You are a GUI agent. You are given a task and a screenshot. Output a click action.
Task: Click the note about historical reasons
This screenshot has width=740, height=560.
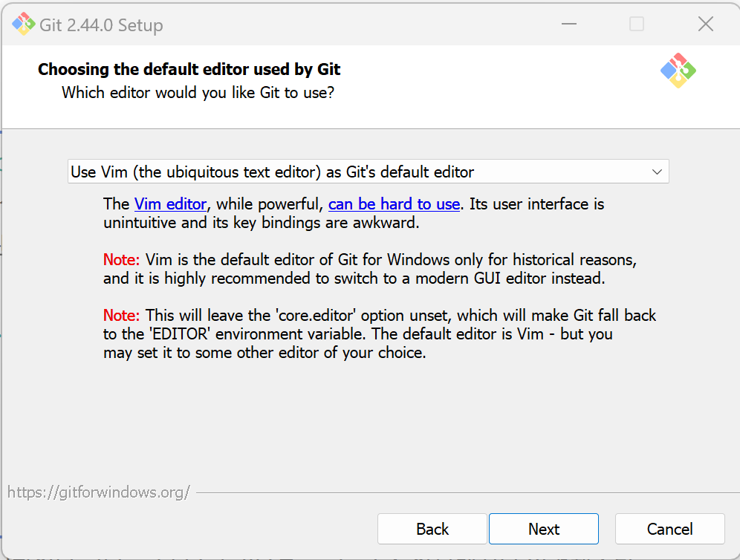point(370,269)
